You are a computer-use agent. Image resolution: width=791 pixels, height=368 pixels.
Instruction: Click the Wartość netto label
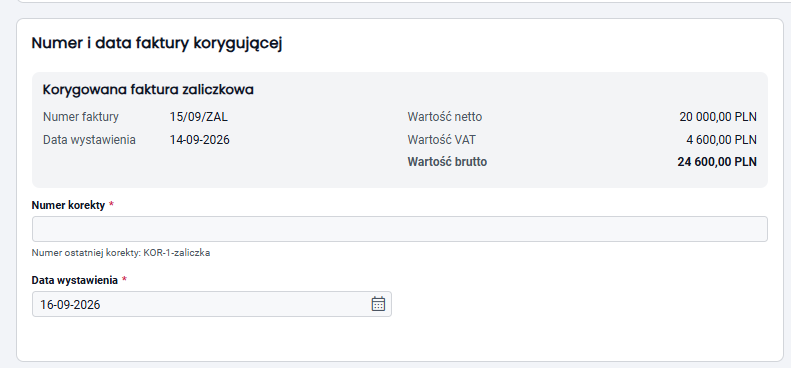[444, 117]
